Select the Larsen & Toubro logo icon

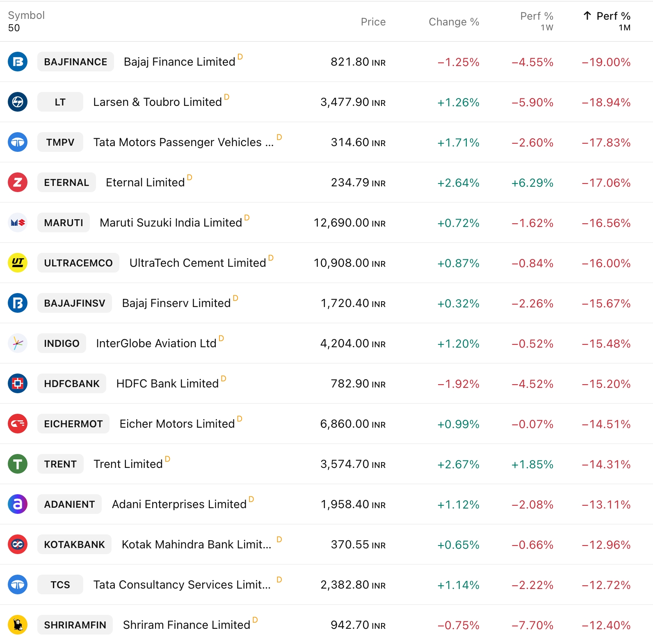click(x=18, y=102)
